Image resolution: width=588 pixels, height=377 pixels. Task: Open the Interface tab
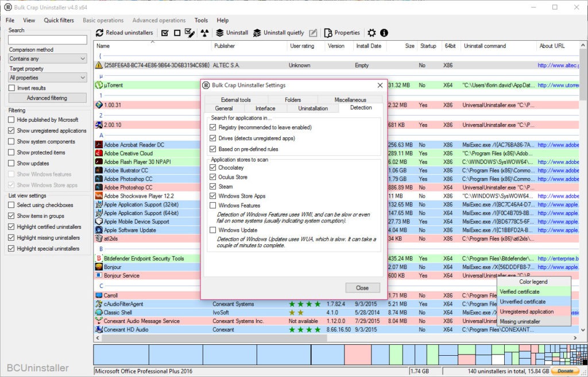coord(265,108)
